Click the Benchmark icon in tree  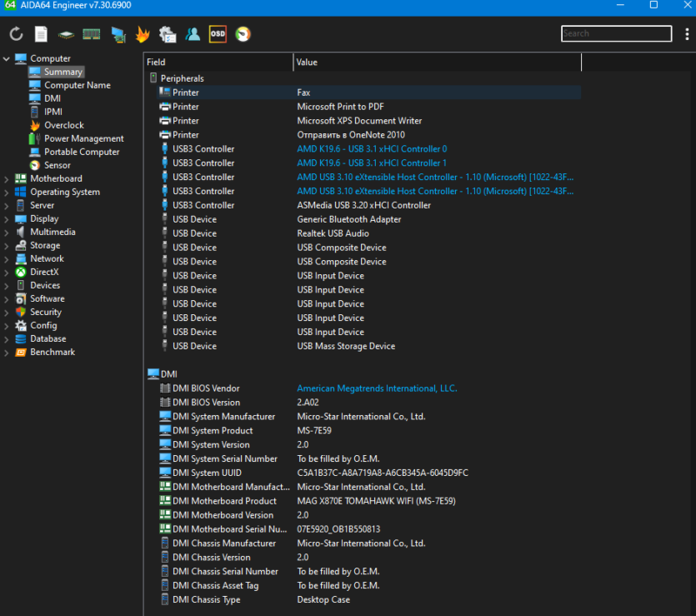21,352
